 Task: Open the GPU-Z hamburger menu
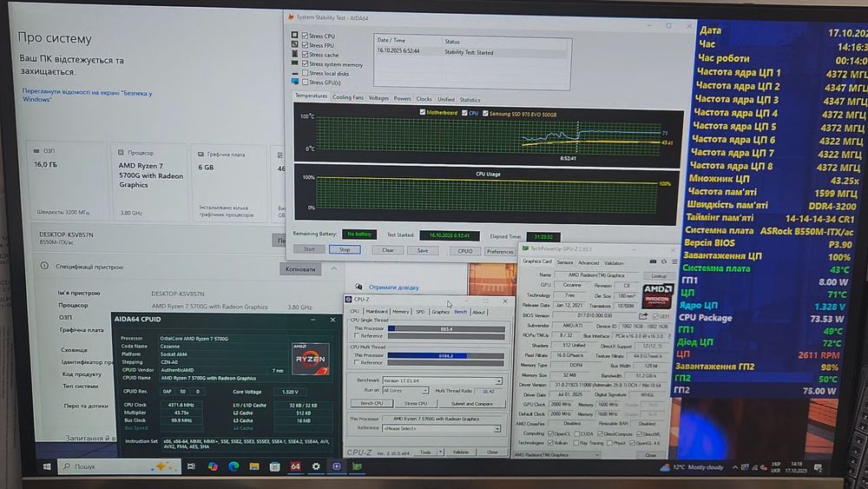point(674,261)
